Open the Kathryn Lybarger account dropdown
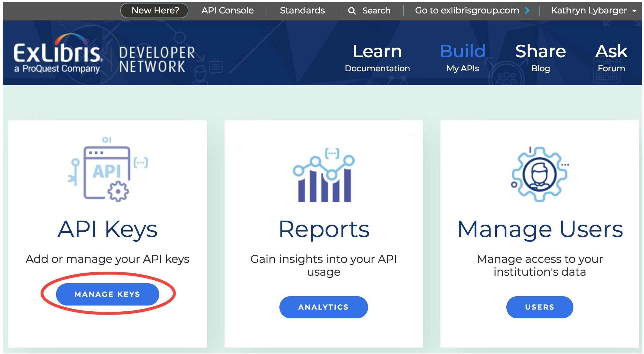 pos(589,11)
